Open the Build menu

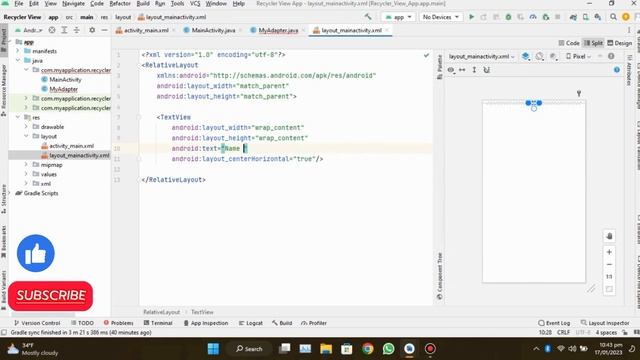(x=143, y=4)
